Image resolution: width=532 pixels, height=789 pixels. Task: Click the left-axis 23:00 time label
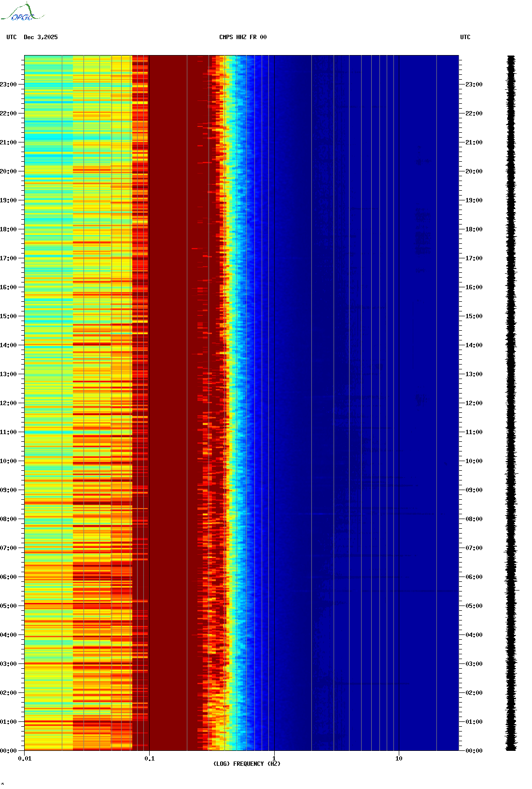coord(8,85)
